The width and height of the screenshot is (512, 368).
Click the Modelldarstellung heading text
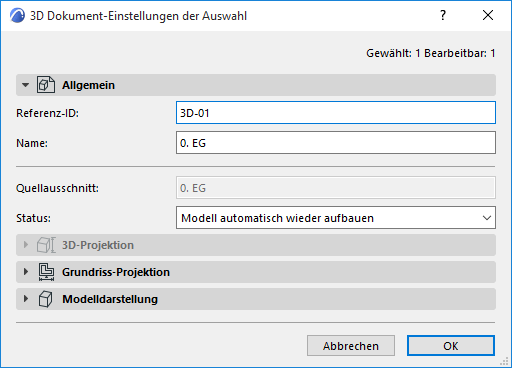tap(110, 299)
